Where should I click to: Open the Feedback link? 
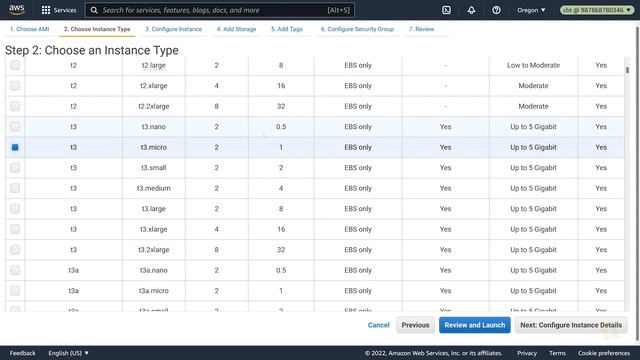point(22,353)
